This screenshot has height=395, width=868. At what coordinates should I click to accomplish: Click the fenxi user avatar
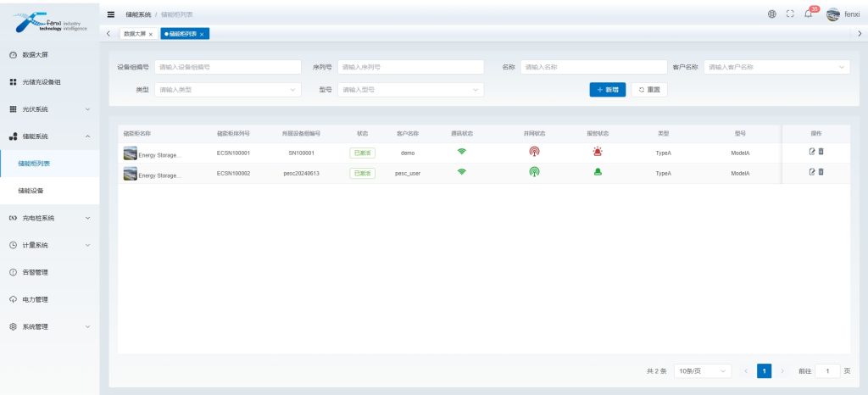832,14
